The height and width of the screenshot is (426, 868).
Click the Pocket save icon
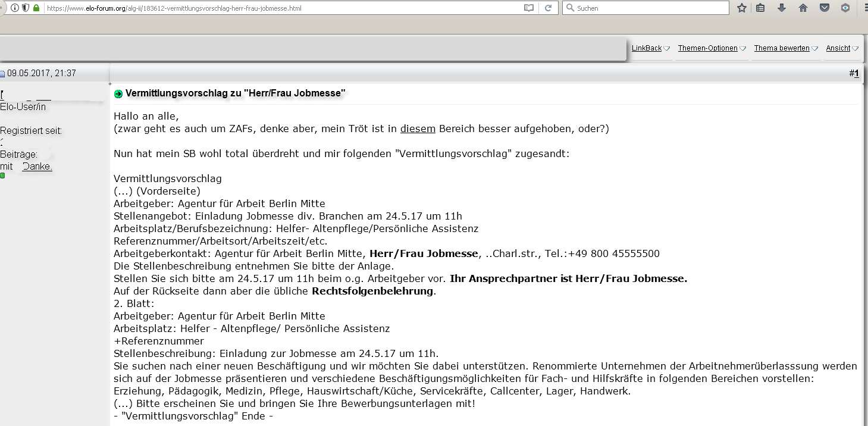point(825,8)
